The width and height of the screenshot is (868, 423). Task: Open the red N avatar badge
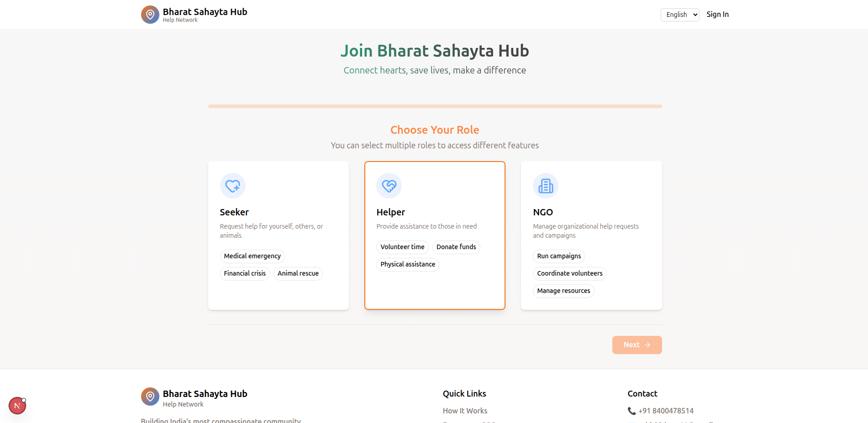point(17,406)
